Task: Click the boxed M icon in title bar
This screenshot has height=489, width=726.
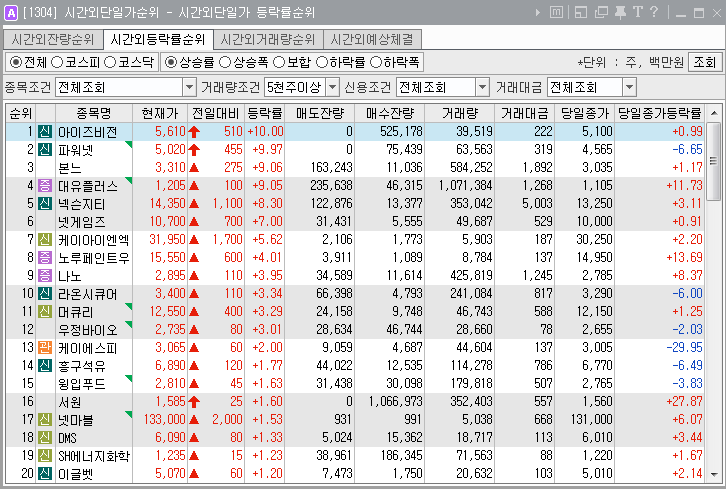Action: click(x=557, y=12)
